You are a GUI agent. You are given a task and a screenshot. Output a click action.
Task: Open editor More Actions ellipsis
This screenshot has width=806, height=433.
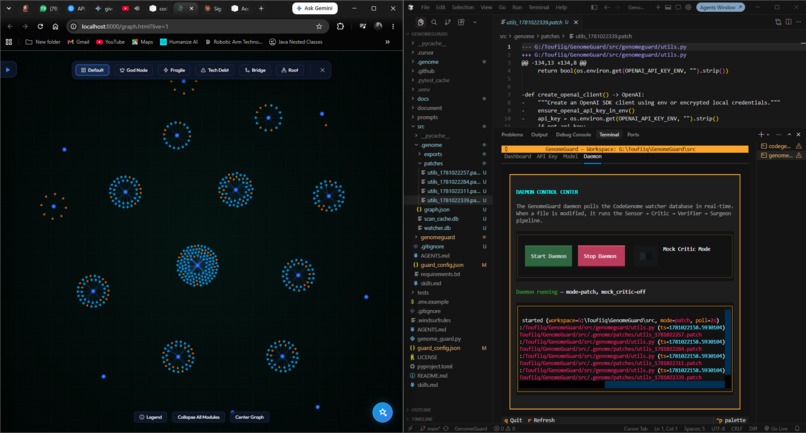click(x=798, y=22)
